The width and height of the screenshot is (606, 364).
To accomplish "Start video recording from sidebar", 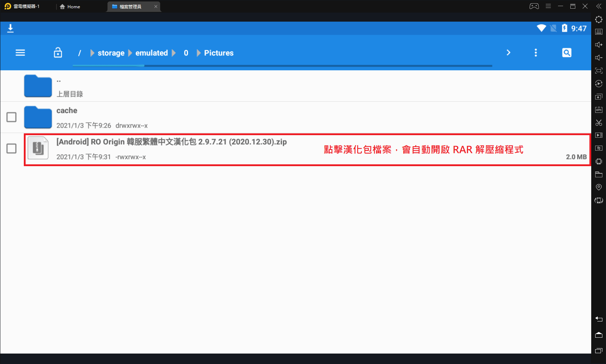I will click(599, 135).
